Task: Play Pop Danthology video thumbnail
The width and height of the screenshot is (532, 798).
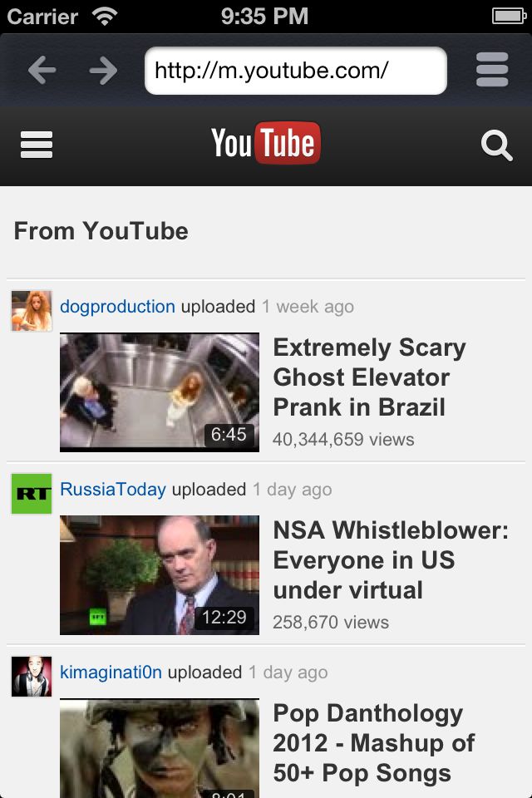Action: pyautogui.click(x=160, y=748)
